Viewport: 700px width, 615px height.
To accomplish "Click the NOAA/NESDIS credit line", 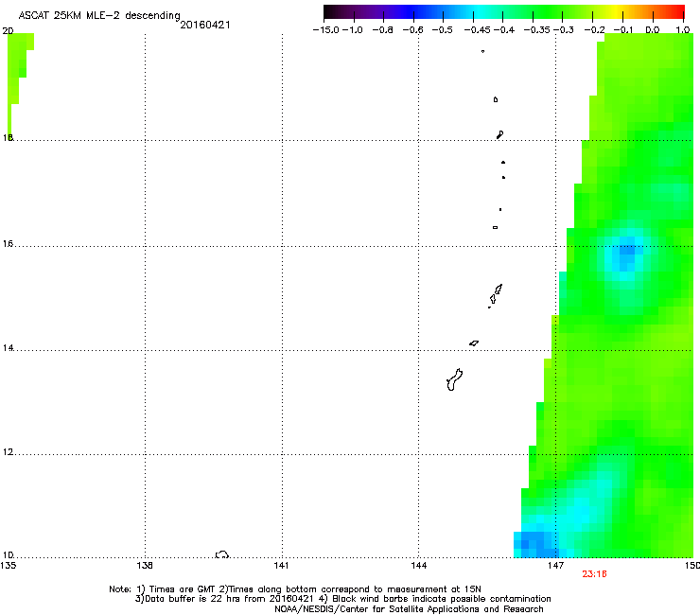I will (409, 609).
